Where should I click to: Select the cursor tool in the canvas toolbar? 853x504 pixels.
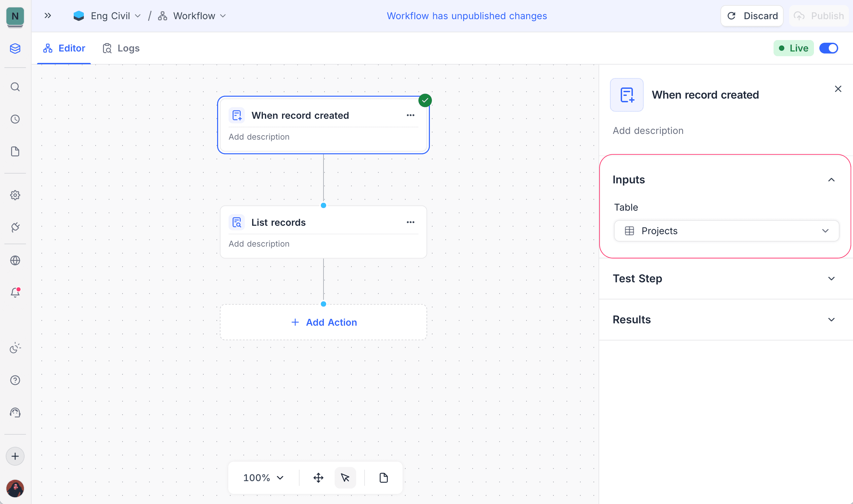pyautogui.click(x=345, y=477)
